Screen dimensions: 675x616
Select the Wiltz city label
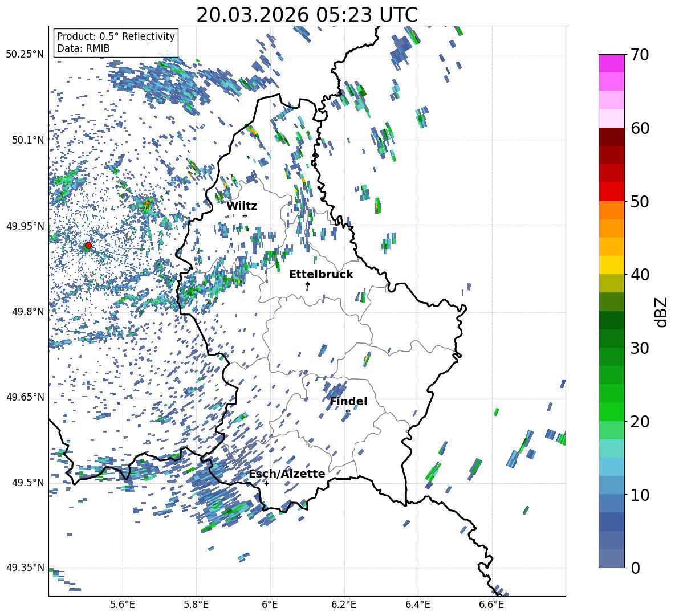coord(242,206)
